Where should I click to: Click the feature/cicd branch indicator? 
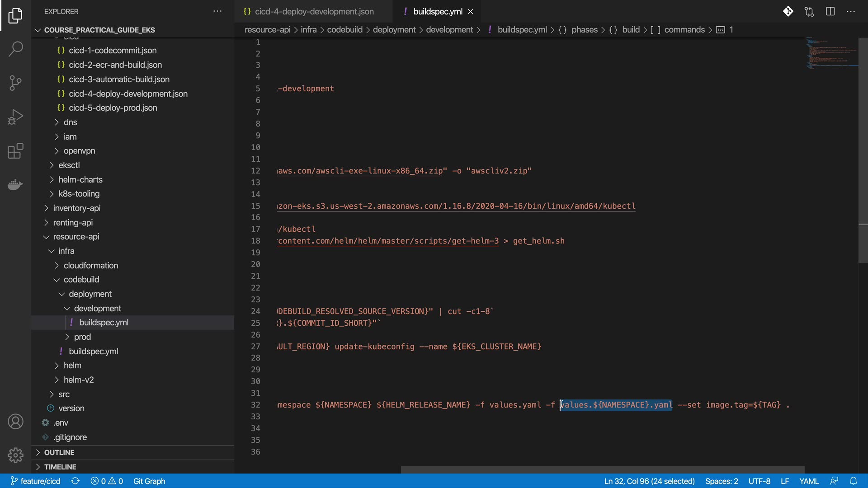click(35, 481)
